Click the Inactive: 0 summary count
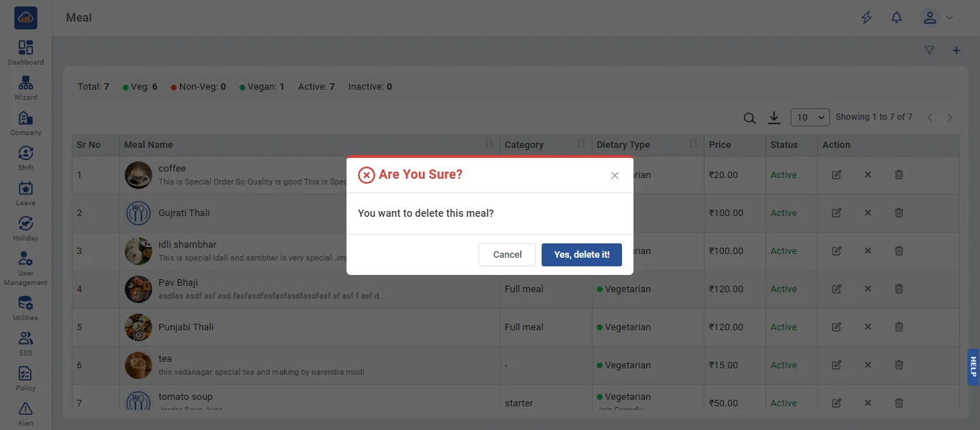The width and height of the screenshot is (980, 430). pos(370,87)
